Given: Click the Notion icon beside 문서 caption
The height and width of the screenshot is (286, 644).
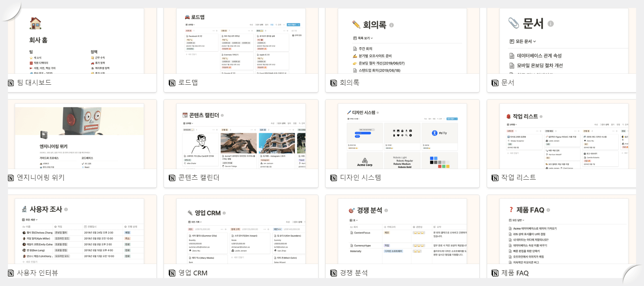Looking at the screenshot, I should pyautogui.click(x=495, y=83).
